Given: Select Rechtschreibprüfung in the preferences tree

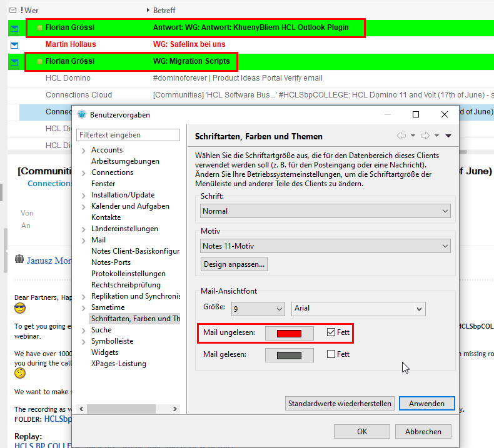Looking at the screenshot, I should click(x=126, y=285).
